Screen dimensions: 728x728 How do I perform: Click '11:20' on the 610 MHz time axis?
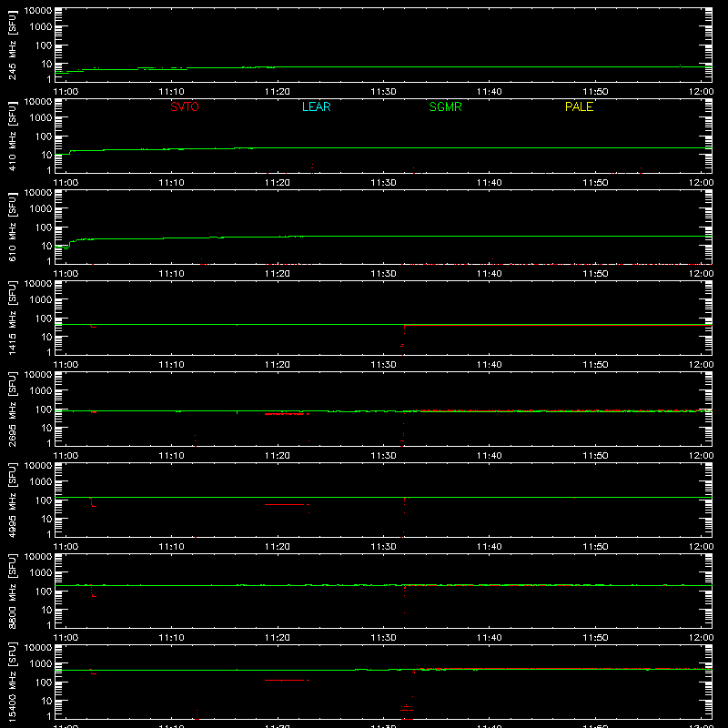278,274
